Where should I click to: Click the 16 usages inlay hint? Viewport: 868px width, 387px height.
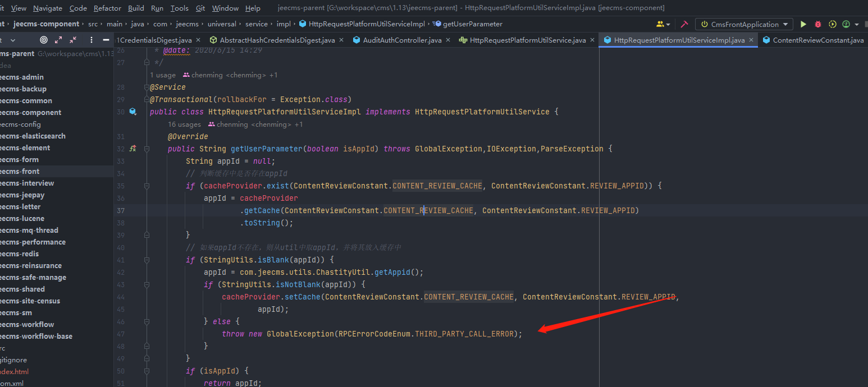coord(184,124)
